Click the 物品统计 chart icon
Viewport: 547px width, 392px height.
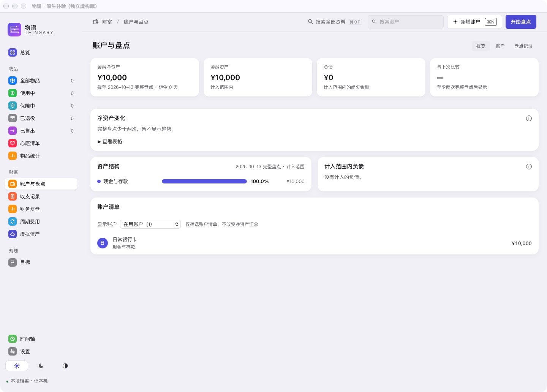click(x=13, y=156)
